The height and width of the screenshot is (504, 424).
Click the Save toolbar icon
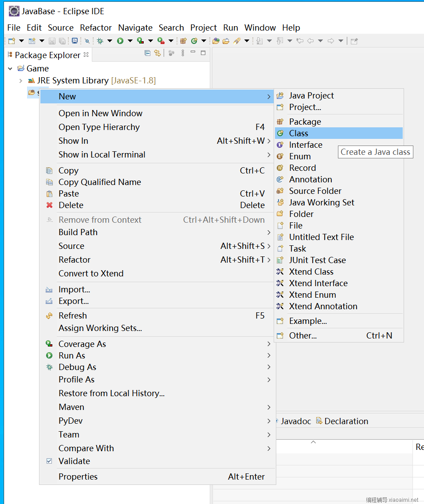pos(52,41)
